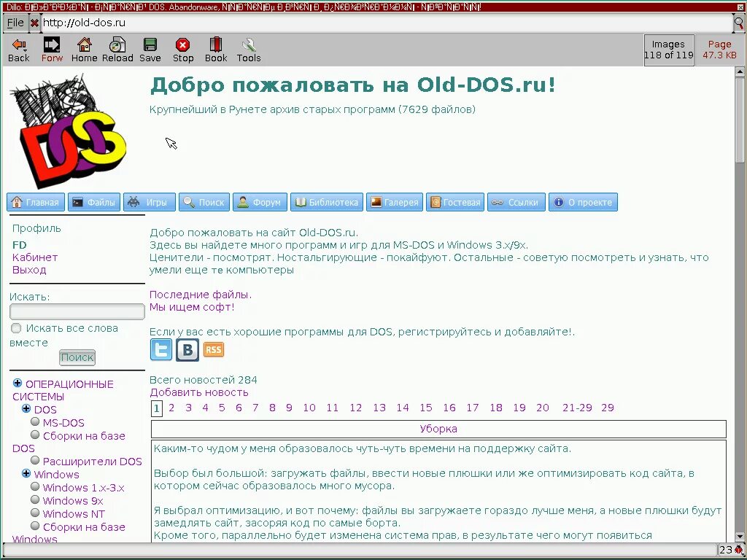
Task: Click the MS-DOS logo image
Action: (68, 131)
